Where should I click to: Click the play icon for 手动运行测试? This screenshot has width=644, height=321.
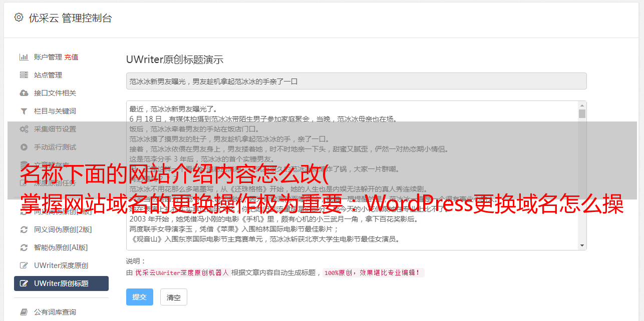(24, 147)
